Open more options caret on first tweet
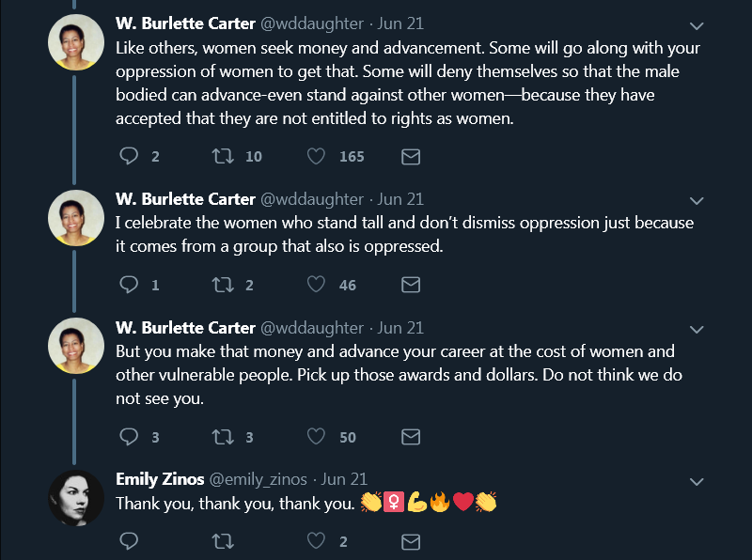This screenshot has width=752, height=560. coord(697,24)
